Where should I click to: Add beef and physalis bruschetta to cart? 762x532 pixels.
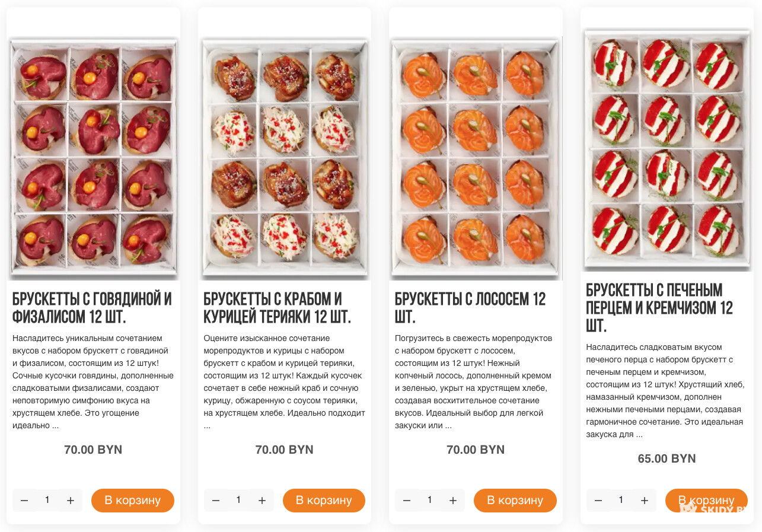[x=133, y=501]
